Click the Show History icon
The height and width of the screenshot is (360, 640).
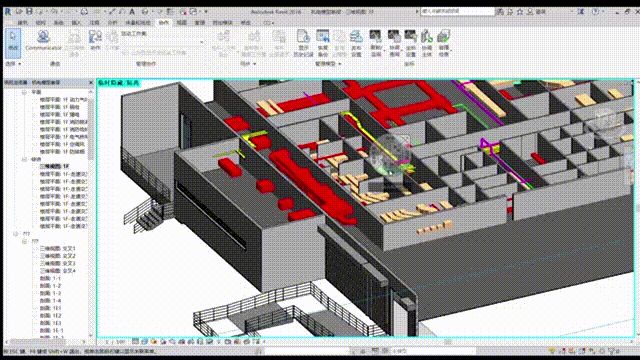pyautogui.click(x=303, y=43)
